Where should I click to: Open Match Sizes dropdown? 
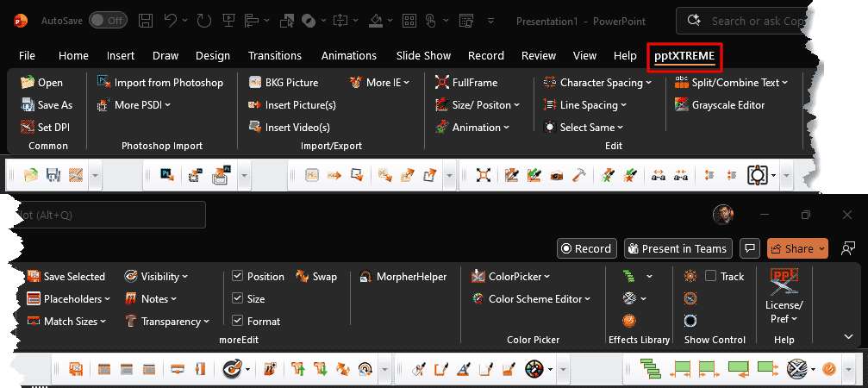pos(66,321)
